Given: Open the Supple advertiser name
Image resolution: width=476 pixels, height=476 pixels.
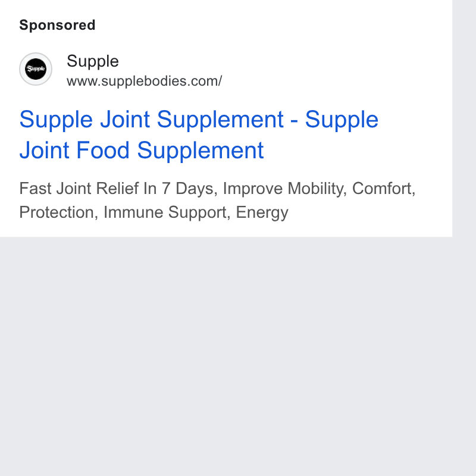Looking at the screenshot, I should coord(93,61).
